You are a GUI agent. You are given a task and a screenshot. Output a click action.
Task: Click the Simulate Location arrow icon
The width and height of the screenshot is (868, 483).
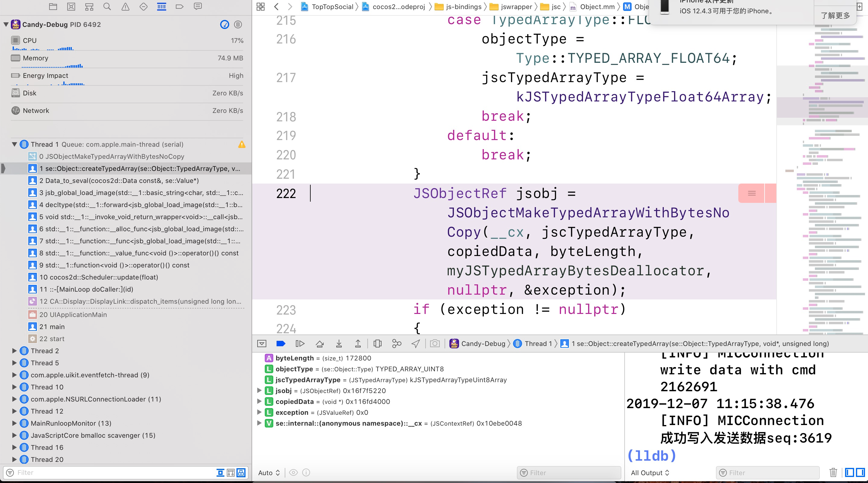click(x=416, y=344)
